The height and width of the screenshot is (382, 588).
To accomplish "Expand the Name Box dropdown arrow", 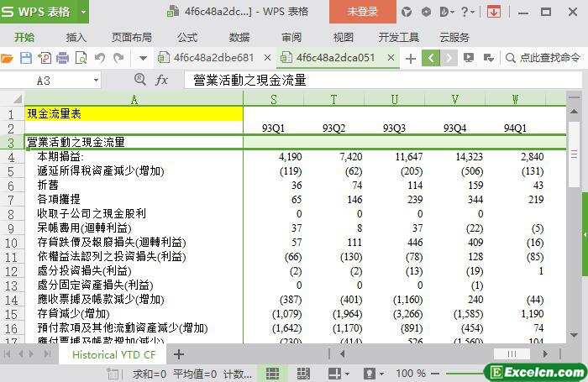I will pos(96,81).
